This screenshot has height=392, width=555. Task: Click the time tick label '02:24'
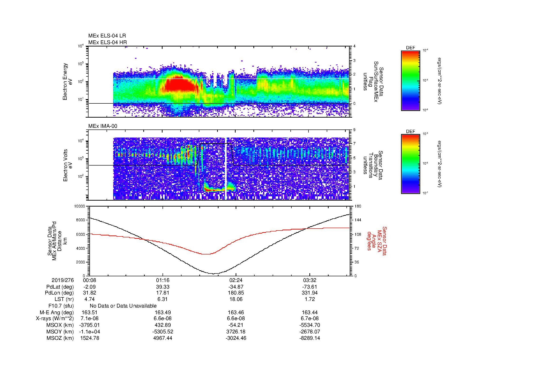pos(236,280)
